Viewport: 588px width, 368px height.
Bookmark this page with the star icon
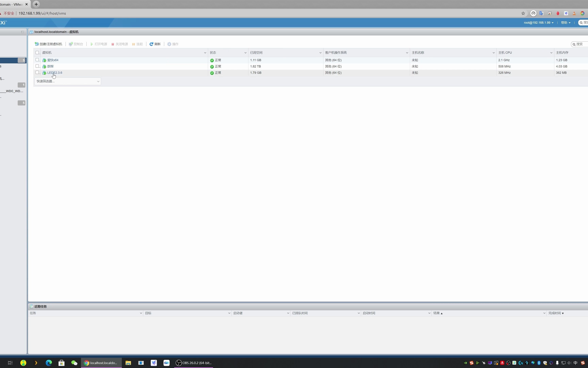click(x=523, y=13)
